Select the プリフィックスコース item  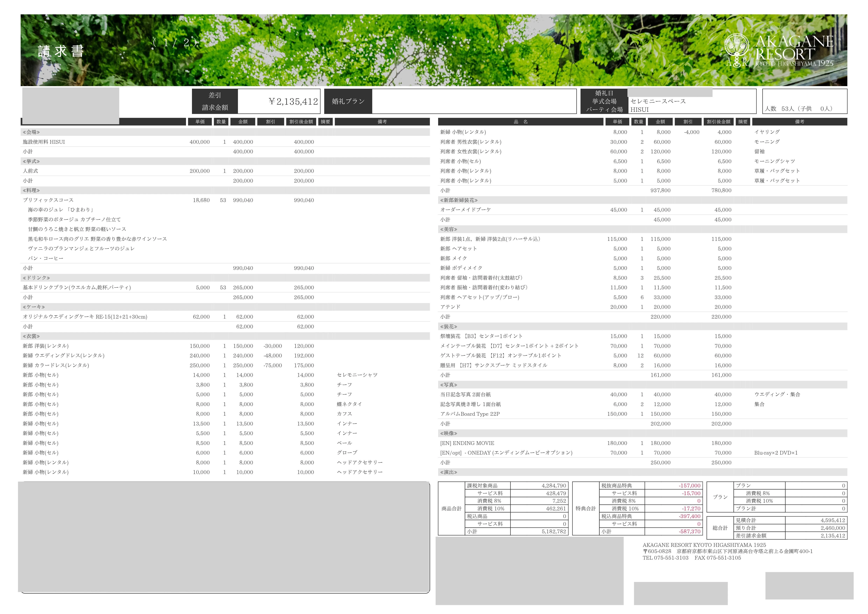coord(48,200)
